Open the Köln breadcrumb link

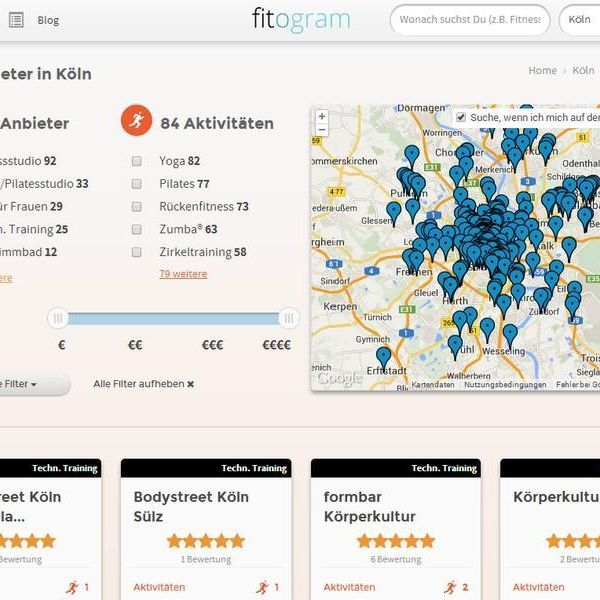coord(583,70)
